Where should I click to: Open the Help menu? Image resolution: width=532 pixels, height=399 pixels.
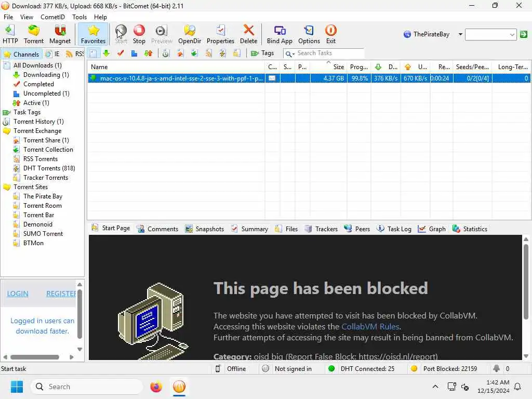(100, 17)
